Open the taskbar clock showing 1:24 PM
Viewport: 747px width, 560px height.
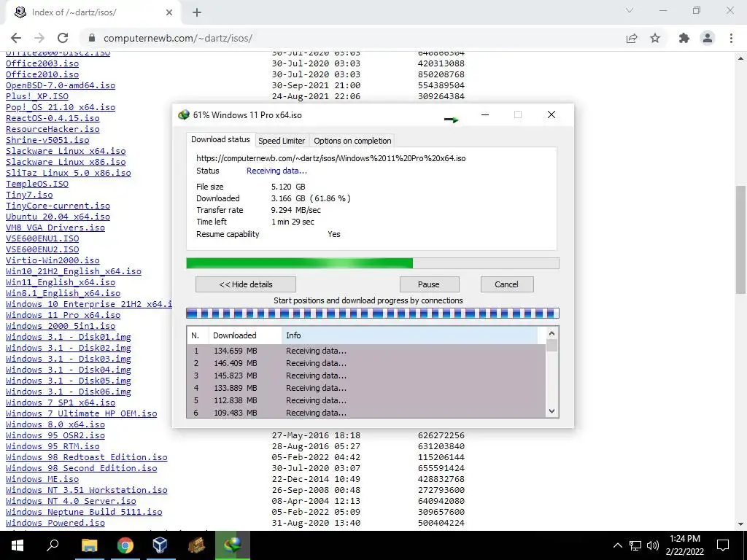point(684,545)
